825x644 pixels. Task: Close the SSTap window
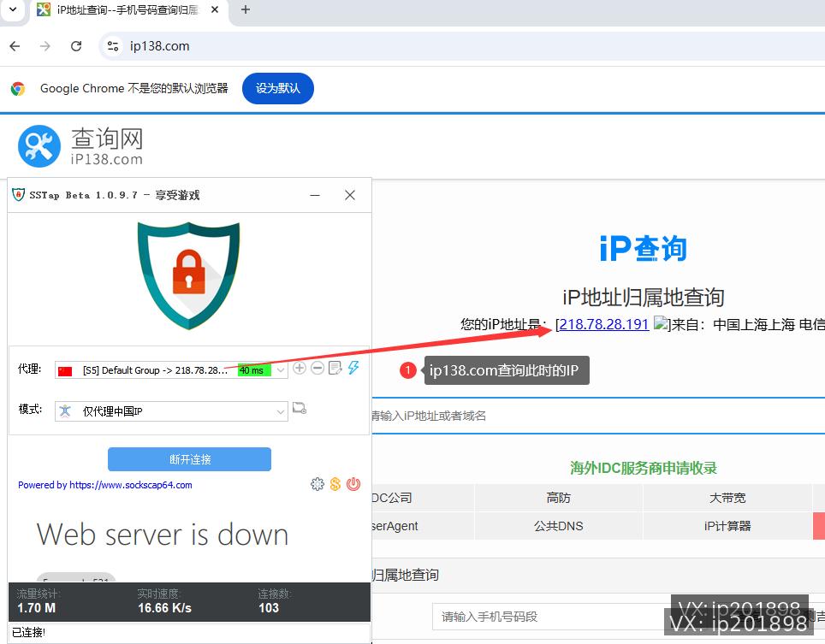350,195
